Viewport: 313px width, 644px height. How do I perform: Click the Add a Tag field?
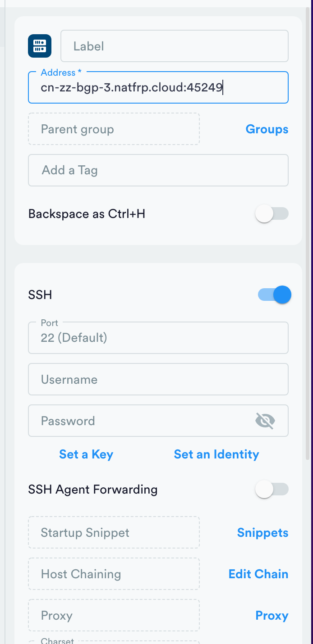pyautogui.click(x=158, y=170)
